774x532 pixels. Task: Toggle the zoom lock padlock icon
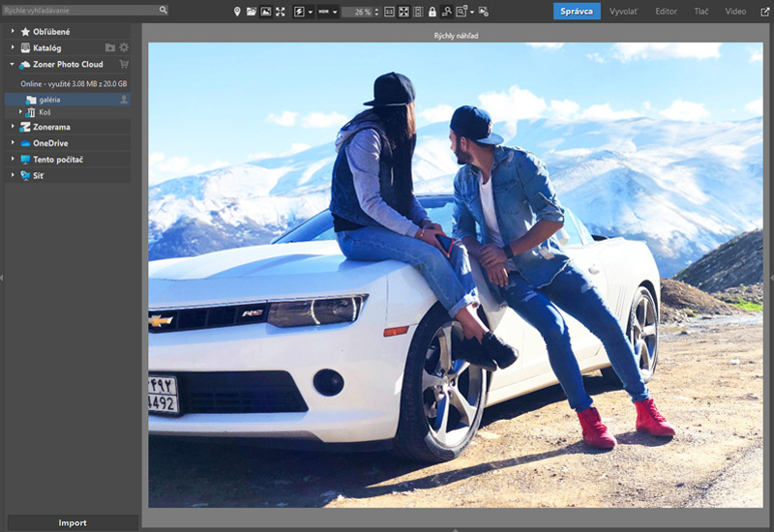coord(432,12)
